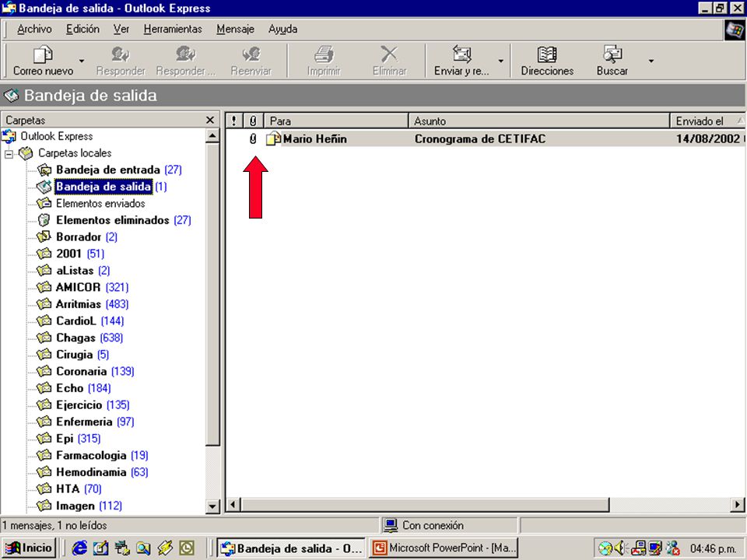Select the Cronograma de CETIFAC message
Image resolution: width=747 pixels, height=560 pixels.
(x=480, y=139)
